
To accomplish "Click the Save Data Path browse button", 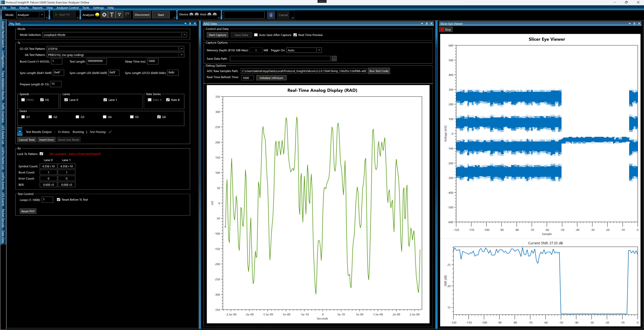I will click(334, 59).
